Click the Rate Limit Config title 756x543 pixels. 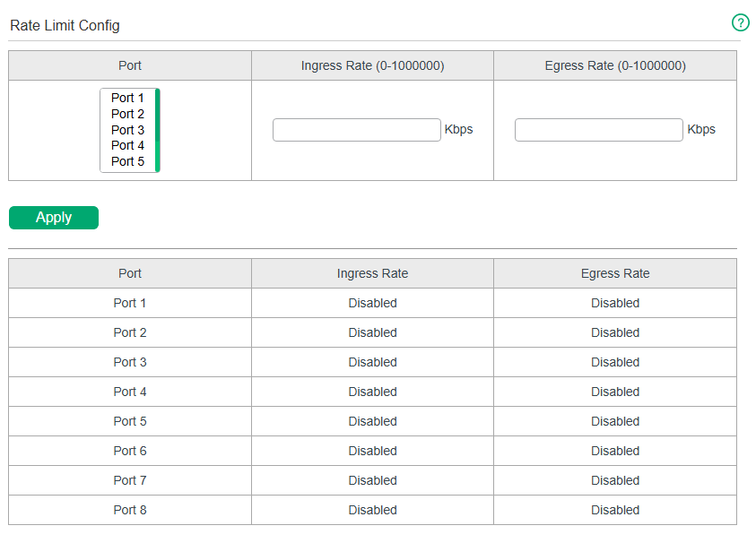(x=65, y=25)
